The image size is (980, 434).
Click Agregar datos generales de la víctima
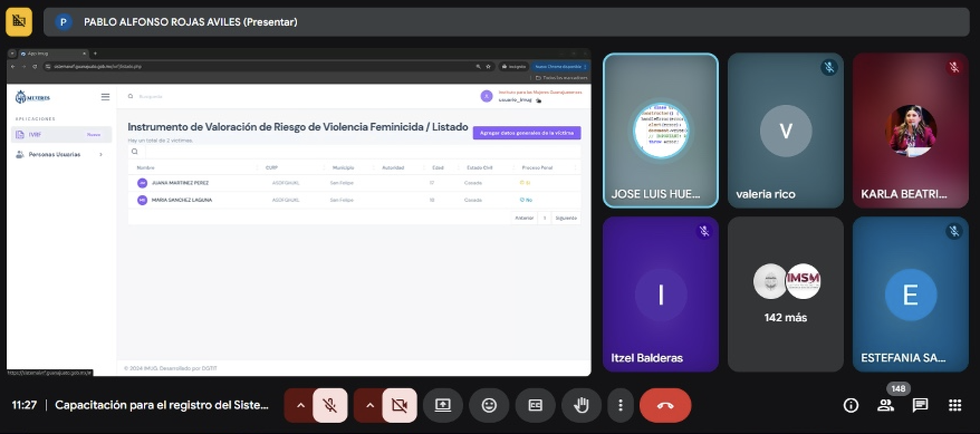(x=526, y=133)
